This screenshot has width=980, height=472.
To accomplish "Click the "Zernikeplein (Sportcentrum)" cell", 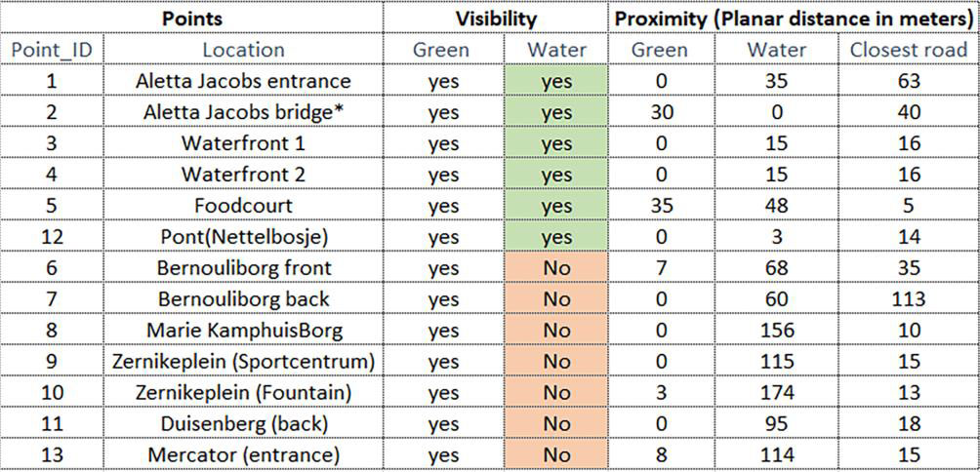I will pyautogui.click(x=243, y=362).
